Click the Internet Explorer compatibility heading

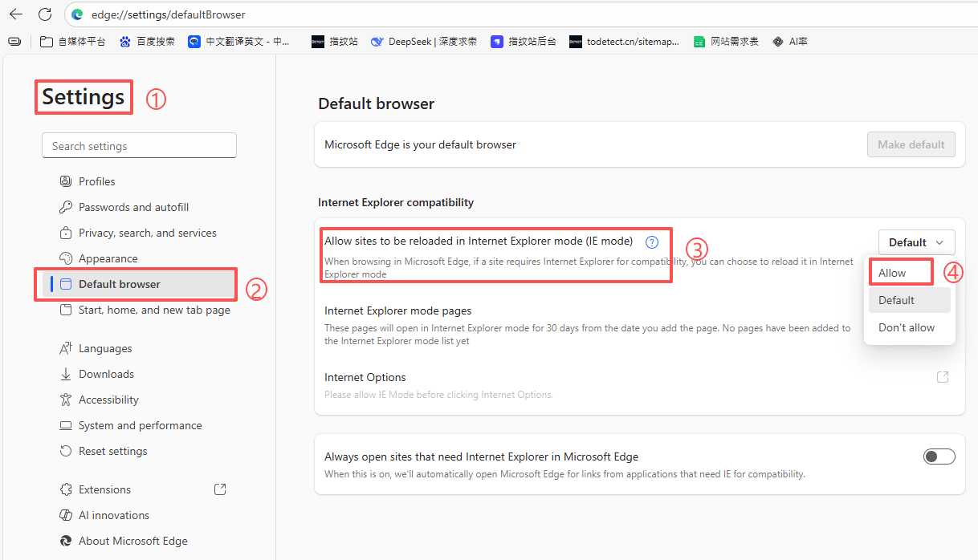point(396,202)
